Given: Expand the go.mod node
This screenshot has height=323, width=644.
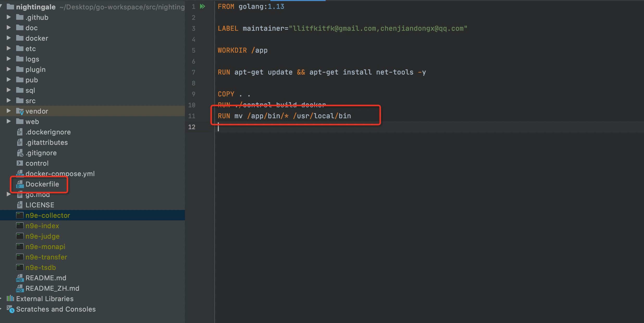Looking at the screenshot, I should (x=8, y=194).
